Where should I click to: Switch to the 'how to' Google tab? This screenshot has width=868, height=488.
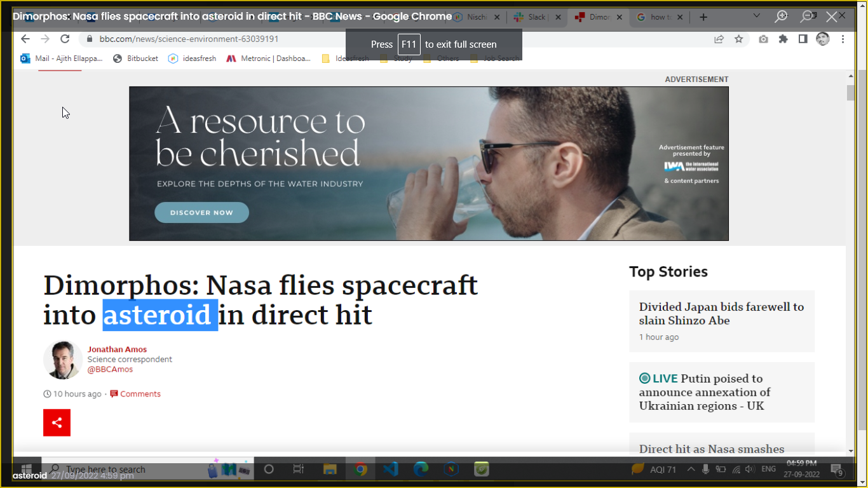(x=661, y=17)
